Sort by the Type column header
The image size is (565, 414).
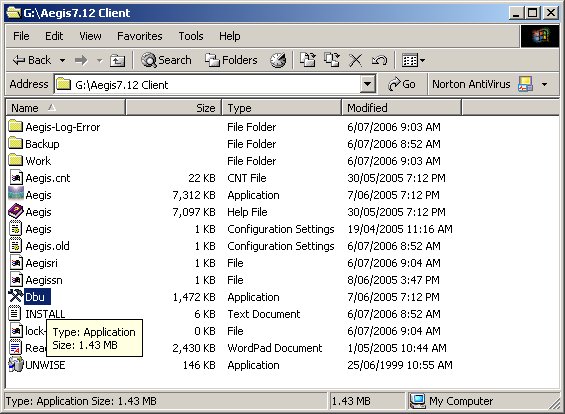(x=282, y=108)
